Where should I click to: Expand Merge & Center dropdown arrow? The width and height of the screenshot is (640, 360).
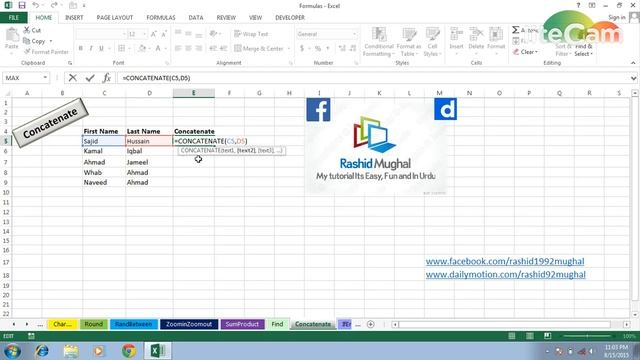pos(289,49)
